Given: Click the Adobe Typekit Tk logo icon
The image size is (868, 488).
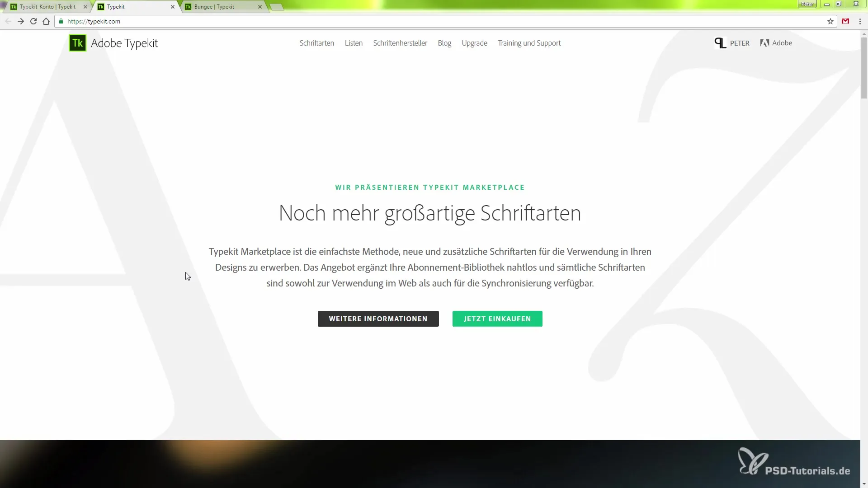Looking at the screenshot, I should (x=77, y=43).
